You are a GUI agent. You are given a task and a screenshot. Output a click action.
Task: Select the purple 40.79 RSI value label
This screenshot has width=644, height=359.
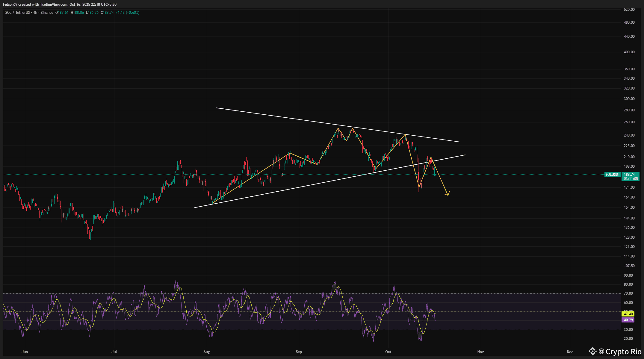(628, 320)
